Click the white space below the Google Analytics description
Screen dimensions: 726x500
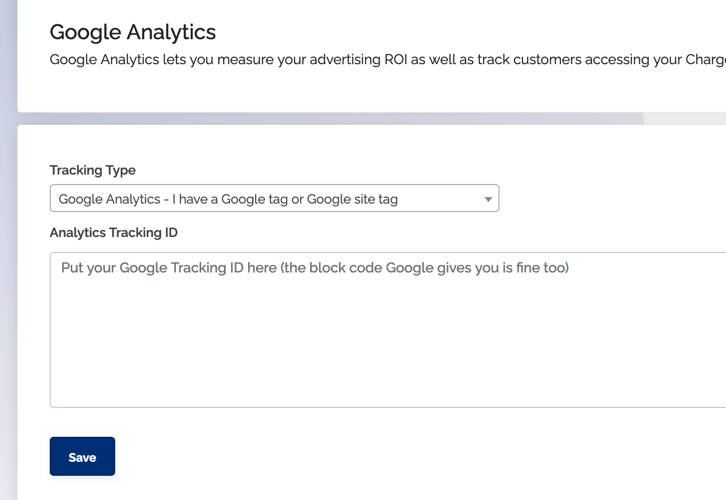click(x=372, y=90)
